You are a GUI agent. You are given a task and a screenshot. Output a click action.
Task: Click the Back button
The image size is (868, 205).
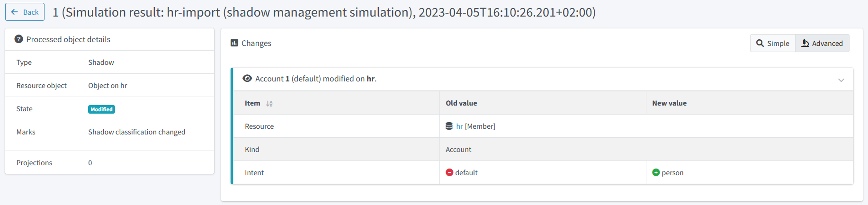25,12
